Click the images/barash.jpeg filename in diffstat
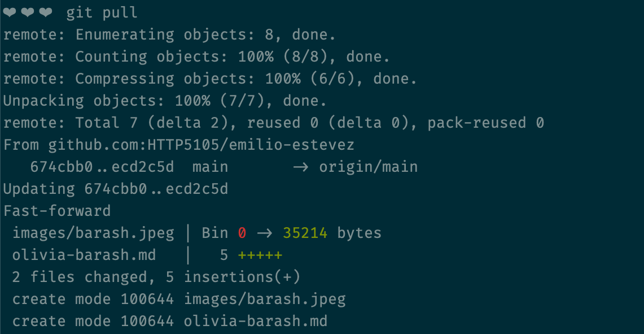This screenshot has width=644, height=334. point(93,233)
